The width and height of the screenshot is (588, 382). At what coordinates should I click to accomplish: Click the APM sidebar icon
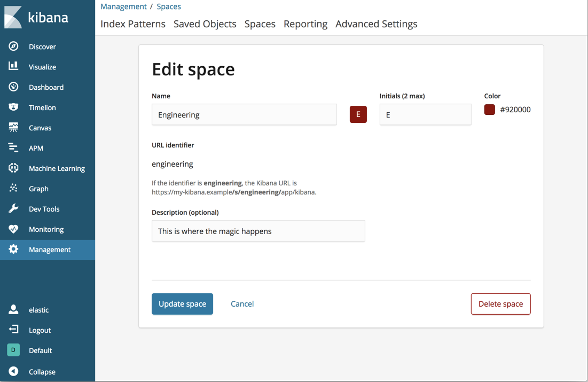click(x=13, y=148)
